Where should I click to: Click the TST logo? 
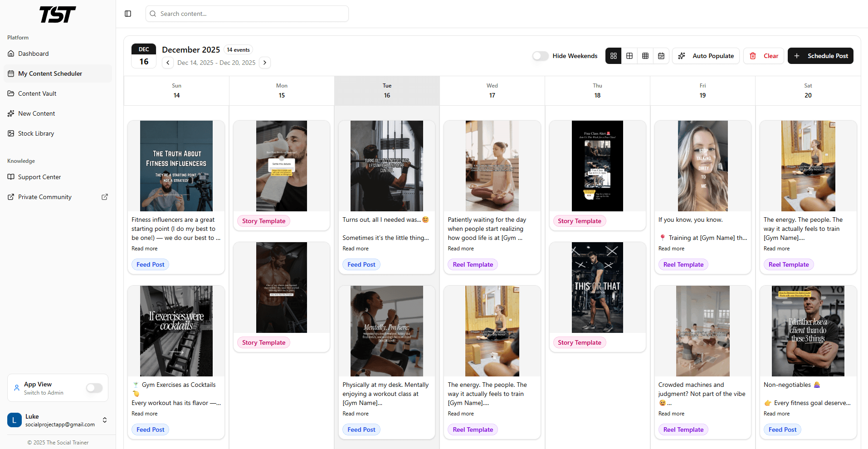tap(58, 15)
